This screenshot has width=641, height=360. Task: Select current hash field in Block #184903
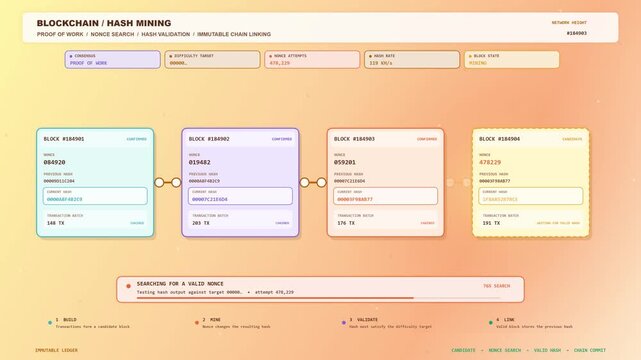pyautogui.click(x=385, y=196)
